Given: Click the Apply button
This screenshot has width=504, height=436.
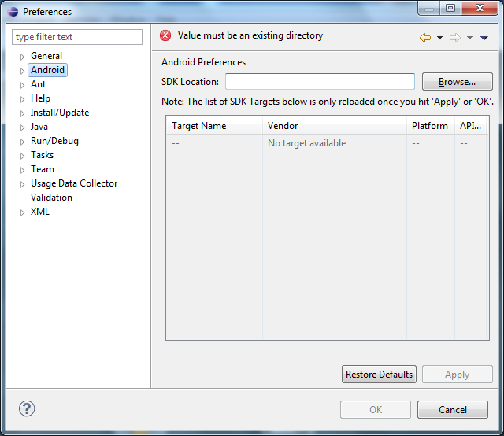Looking at the screenshot, I should coord(457,375).
